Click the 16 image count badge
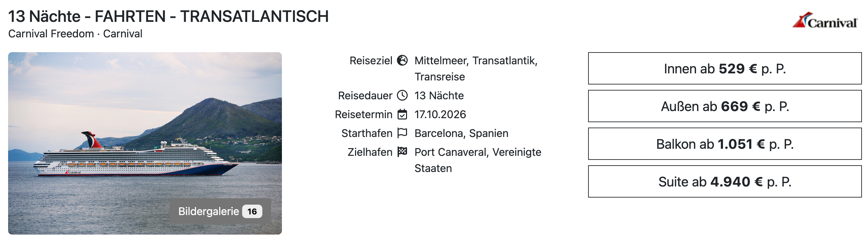 coord(252,211)
